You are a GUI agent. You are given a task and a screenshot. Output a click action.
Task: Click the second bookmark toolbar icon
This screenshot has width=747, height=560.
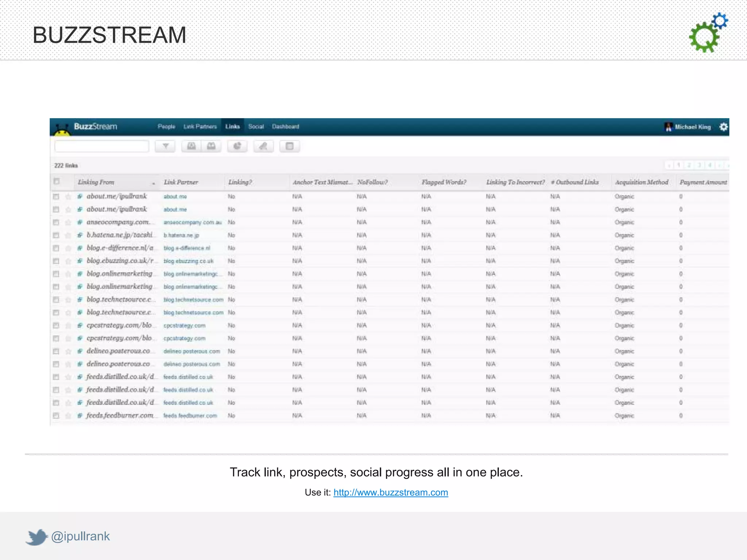[x=211, y=146]
